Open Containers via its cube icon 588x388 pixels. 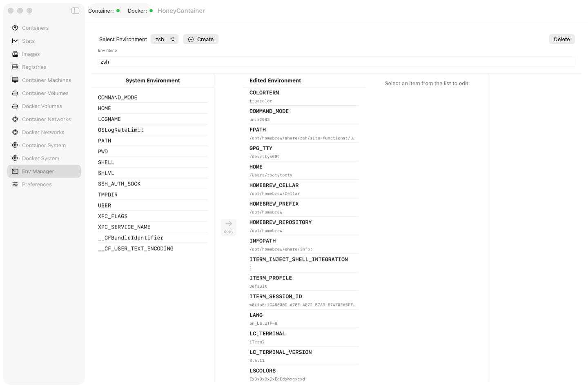click(x=15, y=28)
